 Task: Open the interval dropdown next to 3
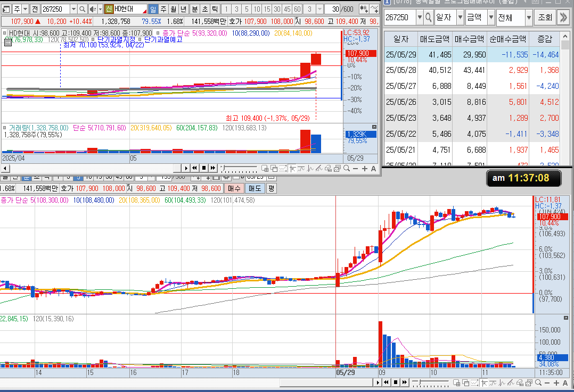(x=319, y=9)
